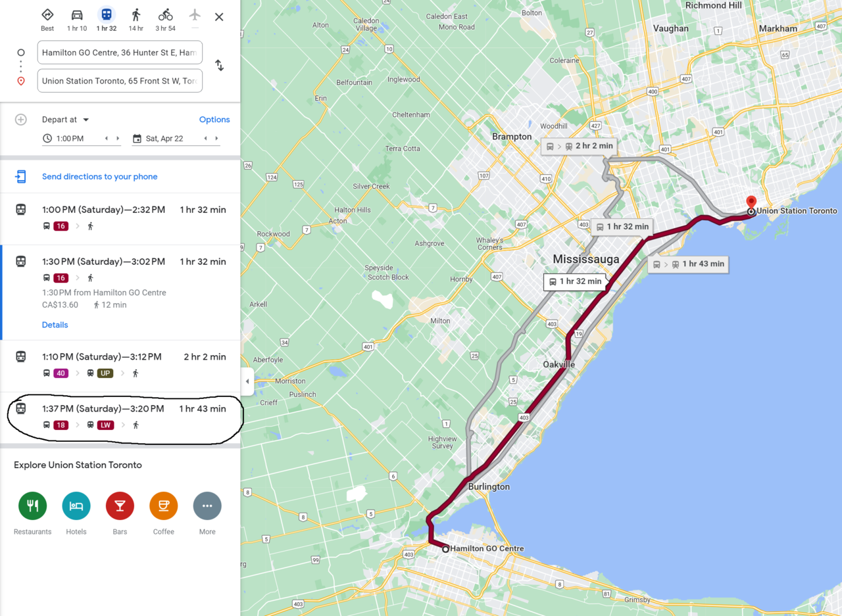Select the 1:00 PM route 16 option
Screen dimensions: 842x616
(120, 218)
